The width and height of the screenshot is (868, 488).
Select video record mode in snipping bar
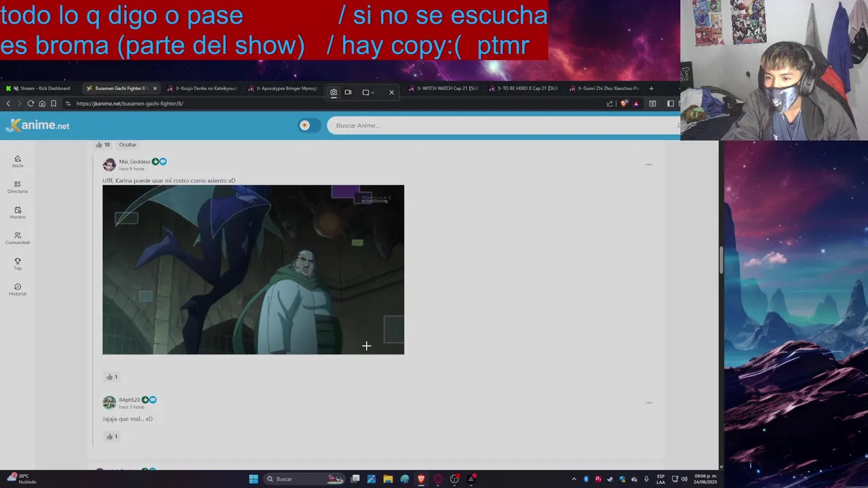348,92
